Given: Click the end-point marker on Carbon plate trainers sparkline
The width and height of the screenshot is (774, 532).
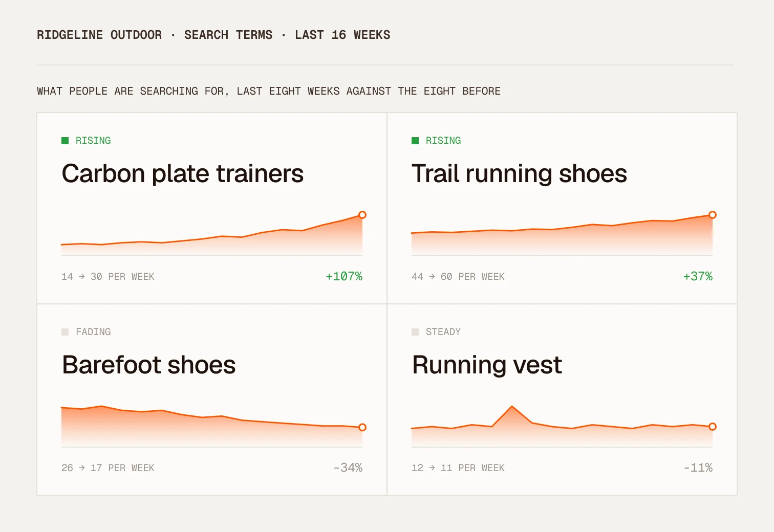Looking at the screenshot, I should pyautogui.click(x=362, y=215).
